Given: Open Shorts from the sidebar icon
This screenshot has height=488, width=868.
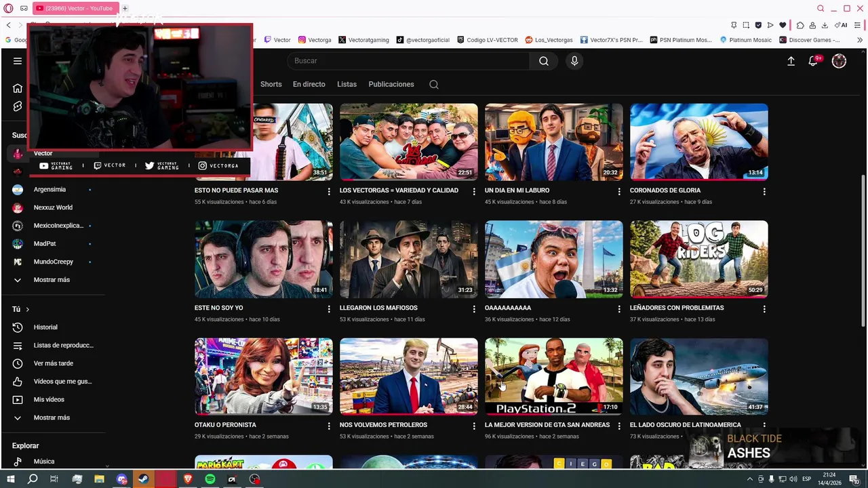Looking at the screenshot, I should pos(18,106).
